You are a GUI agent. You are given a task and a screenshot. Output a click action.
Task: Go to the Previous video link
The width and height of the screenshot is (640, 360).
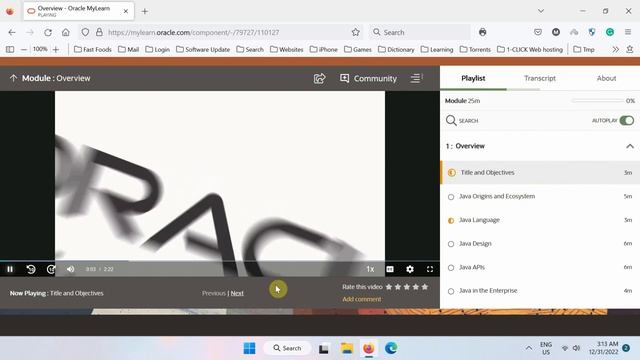(213, 293)
